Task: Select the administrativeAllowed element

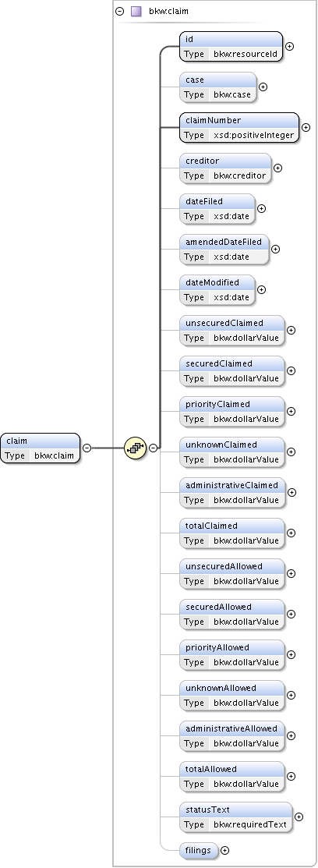Action: 232,735
